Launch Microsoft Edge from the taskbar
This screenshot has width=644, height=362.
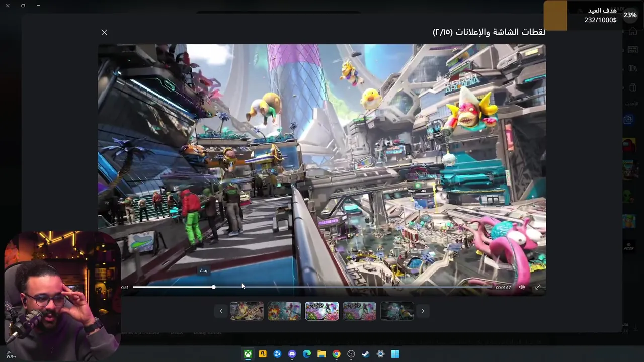[307, 354]
